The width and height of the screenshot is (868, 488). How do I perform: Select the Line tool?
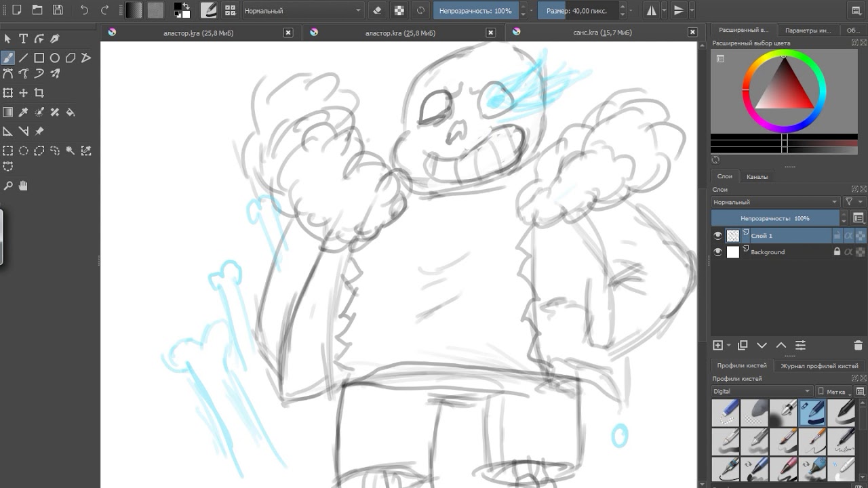(x=24, y=58)
